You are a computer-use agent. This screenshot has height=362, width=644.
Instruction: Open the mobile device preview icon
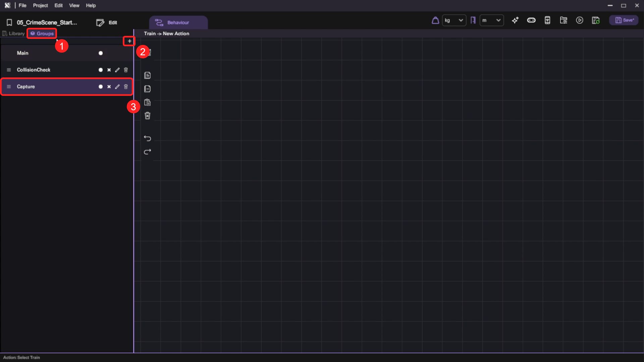tap(547, 20)
